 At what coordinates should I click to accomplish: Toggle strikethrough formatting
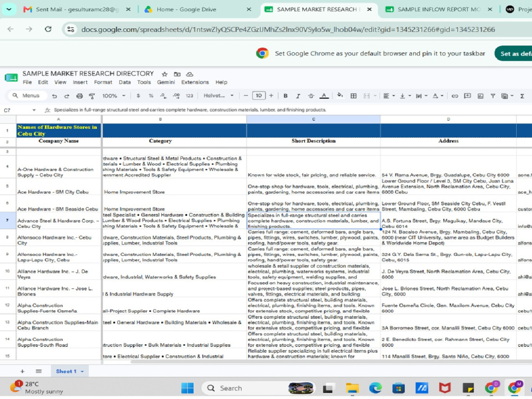point(311,96)
